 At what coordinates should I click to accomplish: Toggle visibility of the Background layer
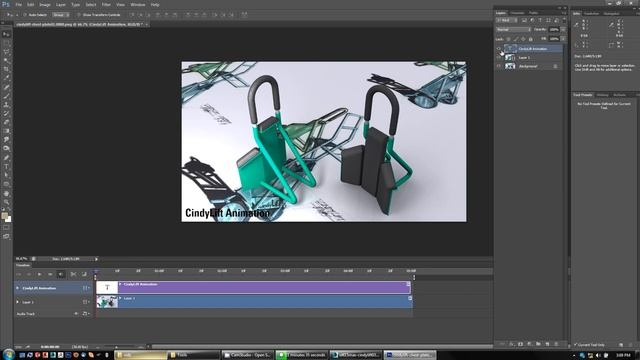click(498, 66)
